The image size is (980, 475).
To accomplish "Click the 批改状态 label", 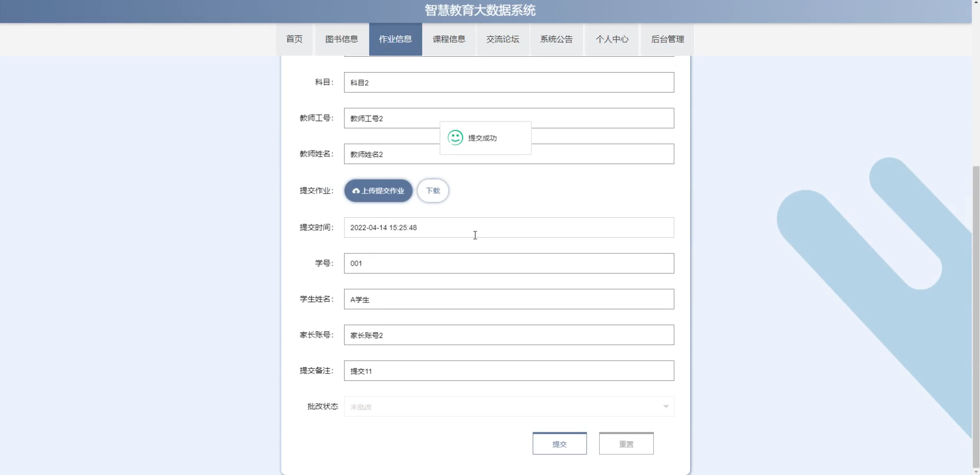I will click(x=322, y=407).
